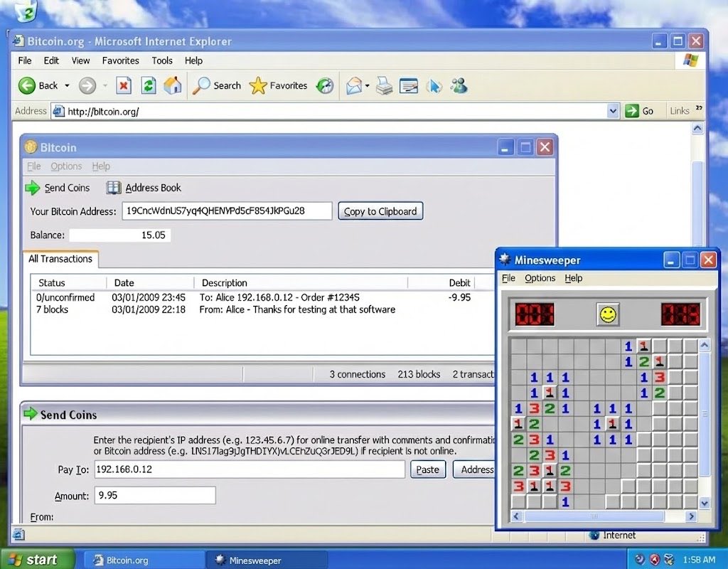Viewport: 728px width, 569px height.
Task: Click the Send Coins toolbar icon
Action: click(x=33, y=188)
